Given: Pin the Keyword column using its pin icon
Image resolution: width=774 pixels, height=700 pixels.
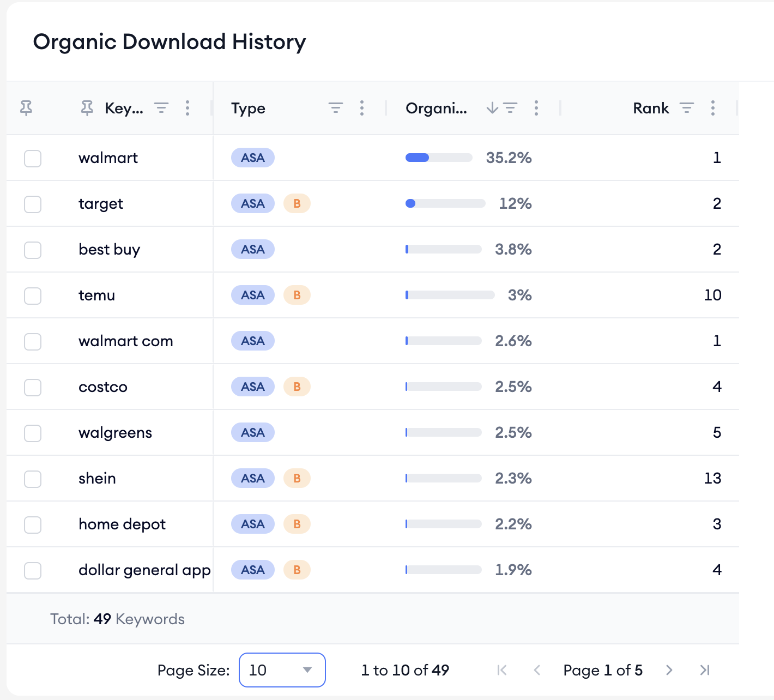Looking at the screenshot, I should 87,108.
